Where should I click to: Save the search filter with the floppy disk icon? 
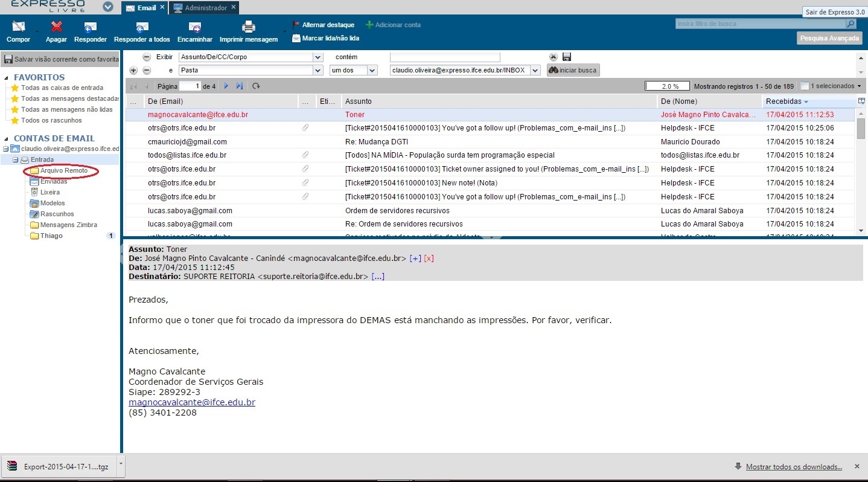pos(567,57)
